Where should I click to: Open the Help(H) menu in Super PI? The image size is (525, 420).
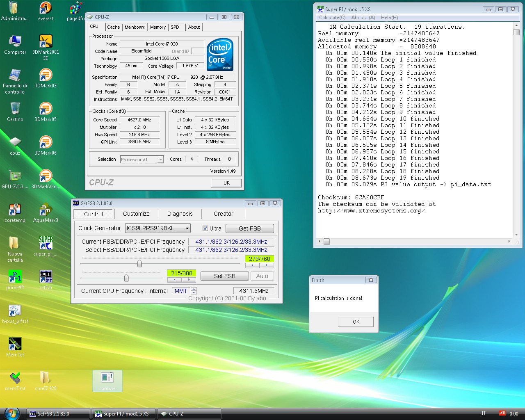point(389,18)
